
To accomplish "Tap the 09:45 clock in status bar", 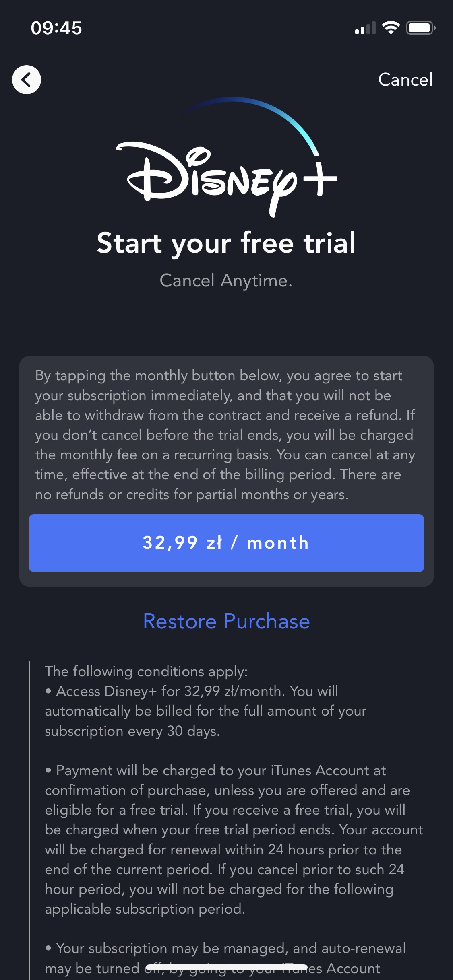I will 56,28.
